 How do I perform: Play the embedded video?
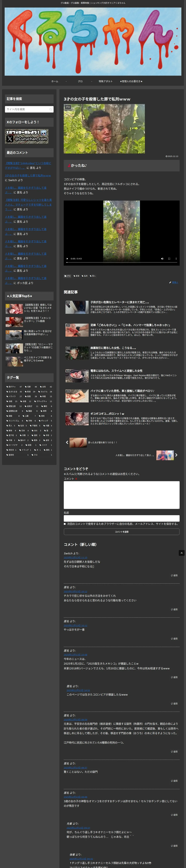tap(67, 259)
